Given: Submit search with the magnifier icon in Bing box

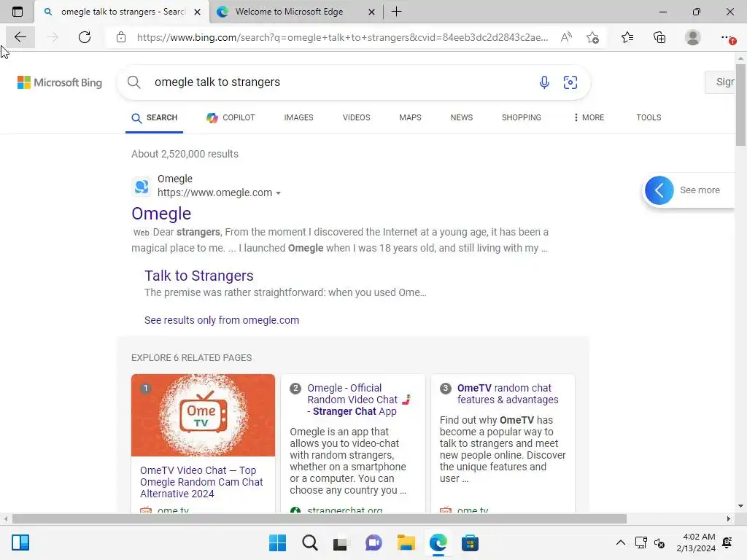Looking at the screenshot, I should (134, 82).
